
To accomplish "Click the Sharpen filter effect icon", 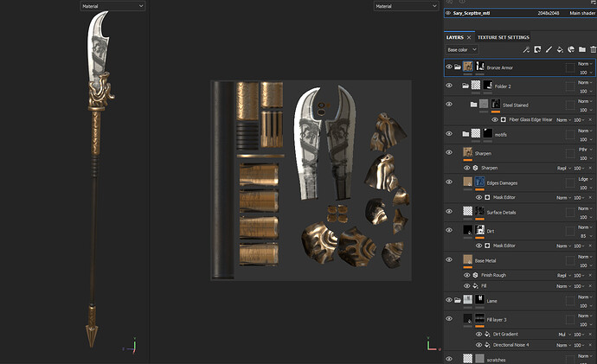I will click(x=475, y=168).
